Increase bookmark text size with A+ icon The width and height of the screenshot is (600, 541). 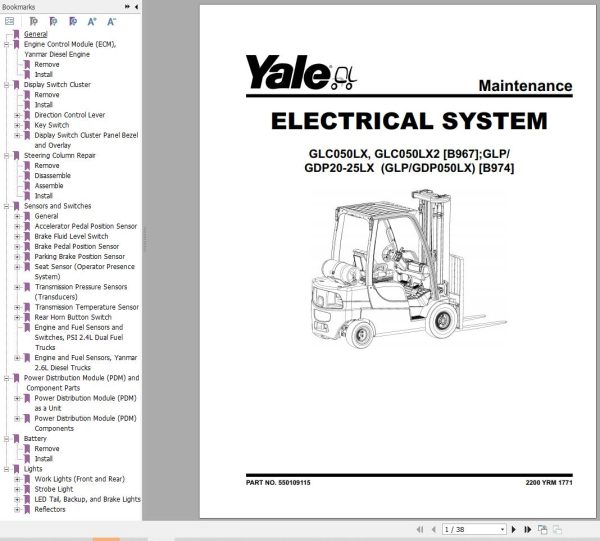pyautogui.click(x=92, y=21)
